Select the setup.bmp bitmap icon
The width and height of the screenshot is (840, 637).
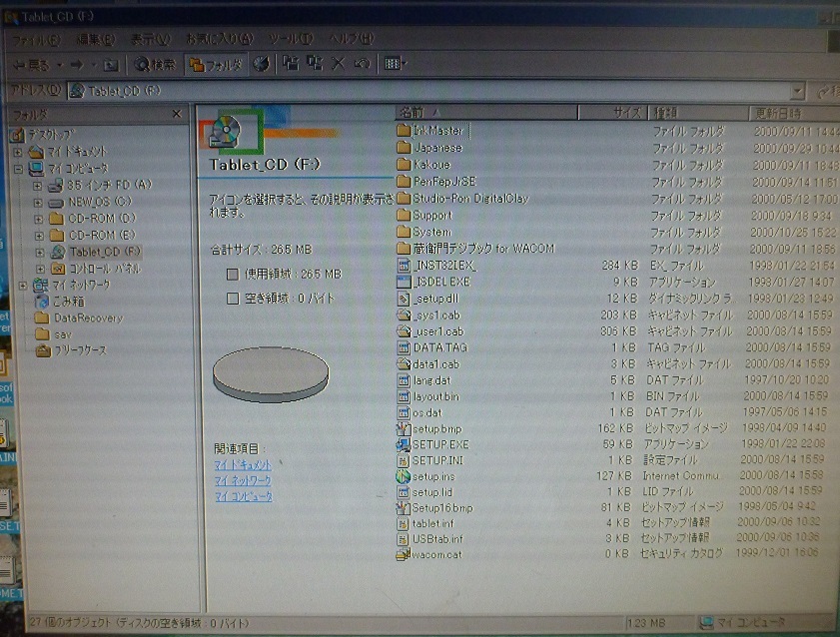point(403,428)
